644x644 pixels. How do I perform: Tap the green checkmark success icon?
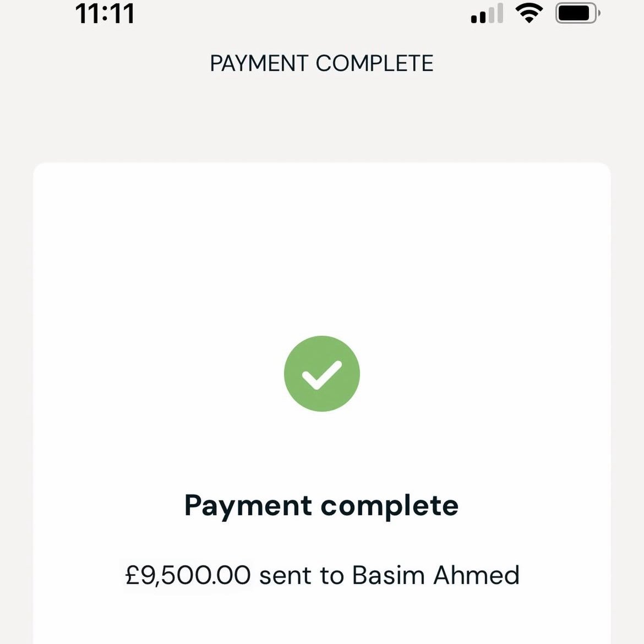point(321,374)
